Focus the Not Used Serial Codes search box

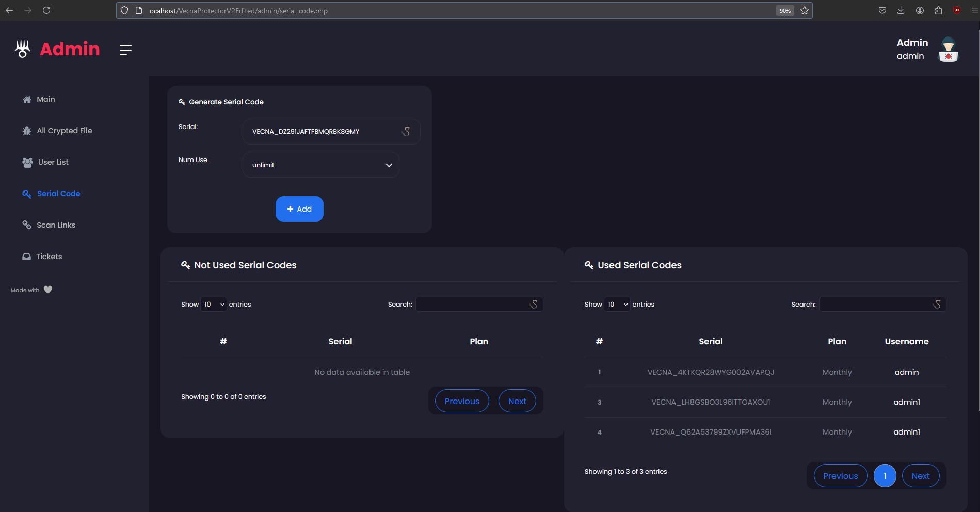479,305
